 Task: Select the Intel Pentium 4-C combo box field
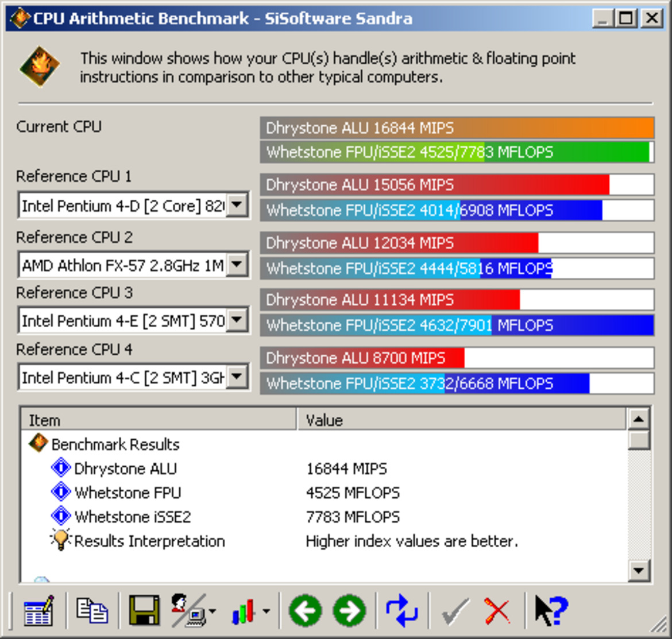(x=133, y=377)
